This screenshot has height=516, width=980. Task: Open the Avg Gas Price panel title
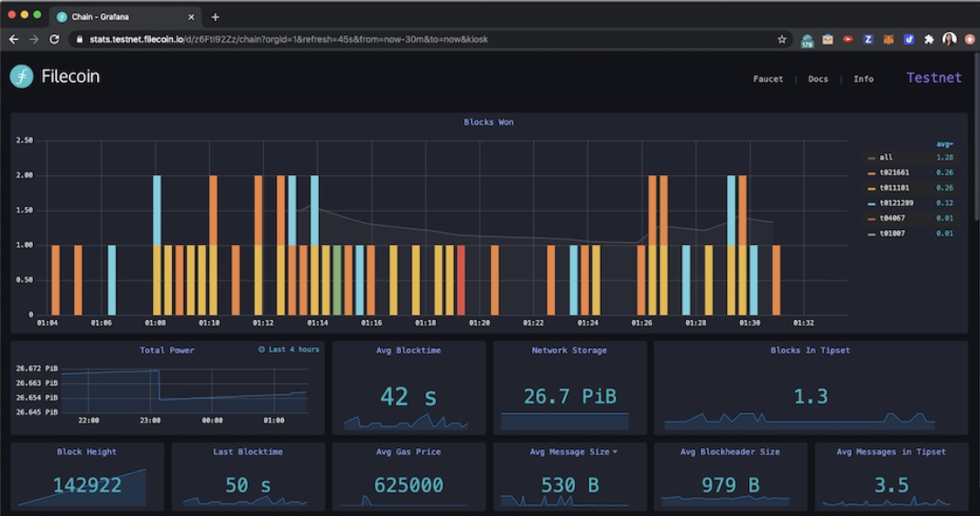408,452
